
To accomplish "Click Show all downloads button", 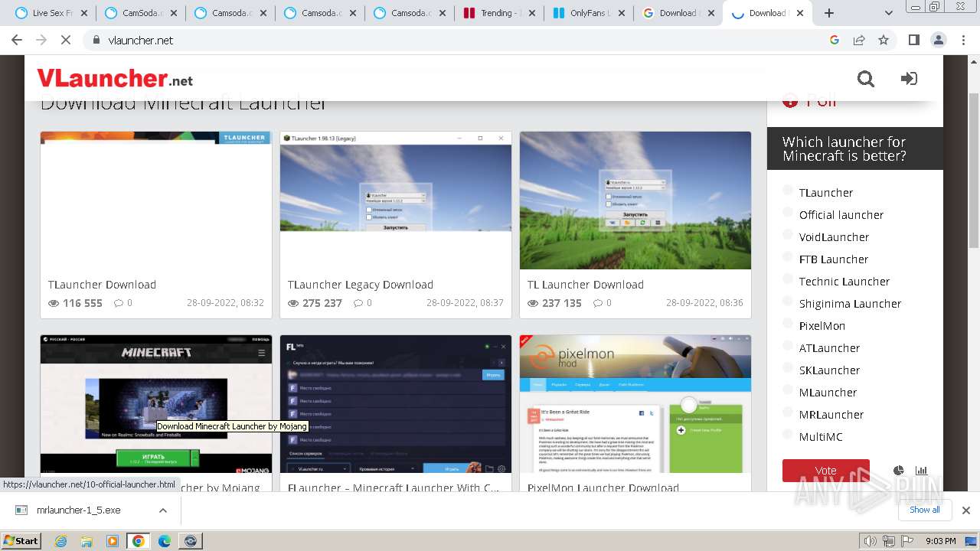I will click(x=925, y=510).
